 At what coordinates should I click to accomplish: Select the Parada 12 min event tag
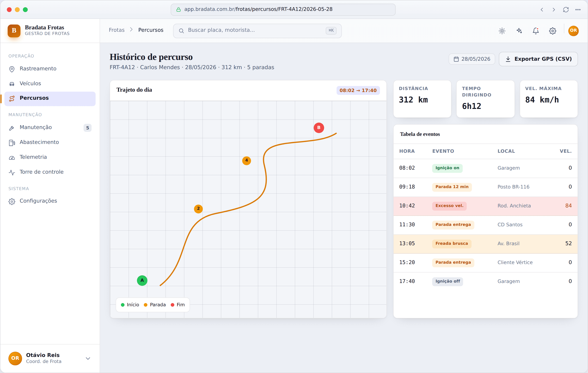(452, 187)
